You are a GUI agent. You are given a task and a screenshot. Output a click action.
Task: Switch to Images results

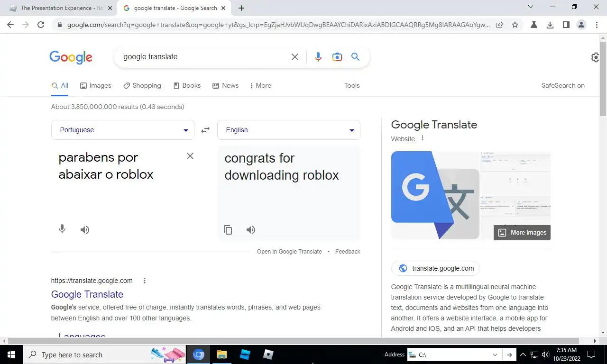pos(96,85)
